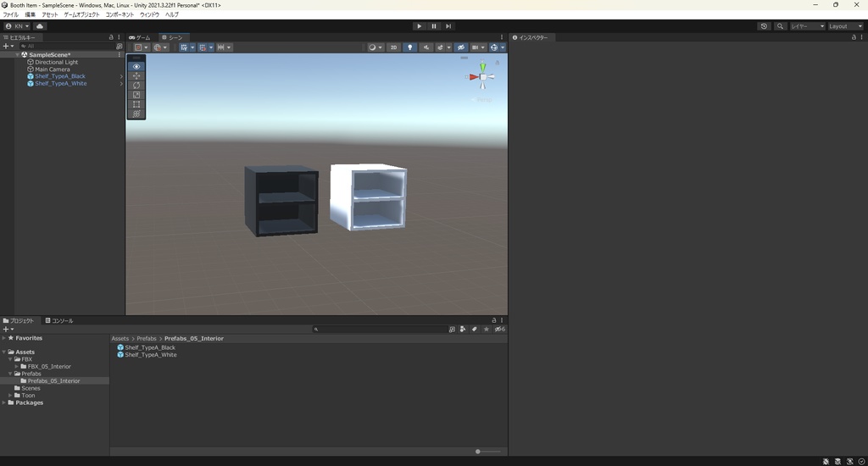The height and width of the screenshot is (466, 868).
Task: Open the アセット (Assets) menu
Action: [x=50, y=14]
